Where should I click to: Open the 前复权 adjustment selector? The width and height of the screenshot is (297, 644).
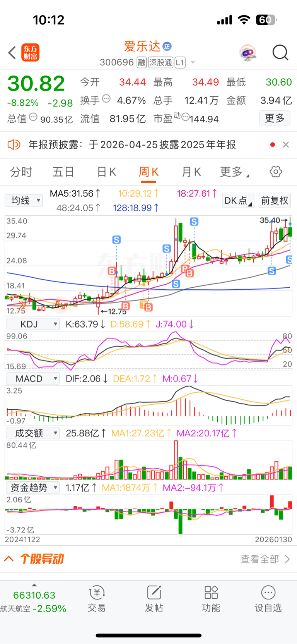[x=275, y=201]
